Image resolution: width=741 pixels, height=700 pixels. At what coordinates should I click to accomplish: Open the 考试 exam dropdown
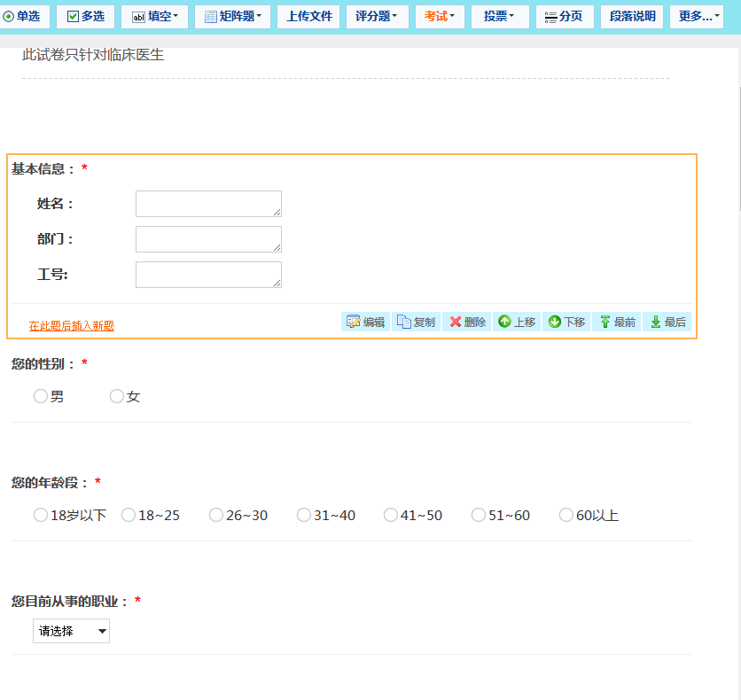point(439,16)
